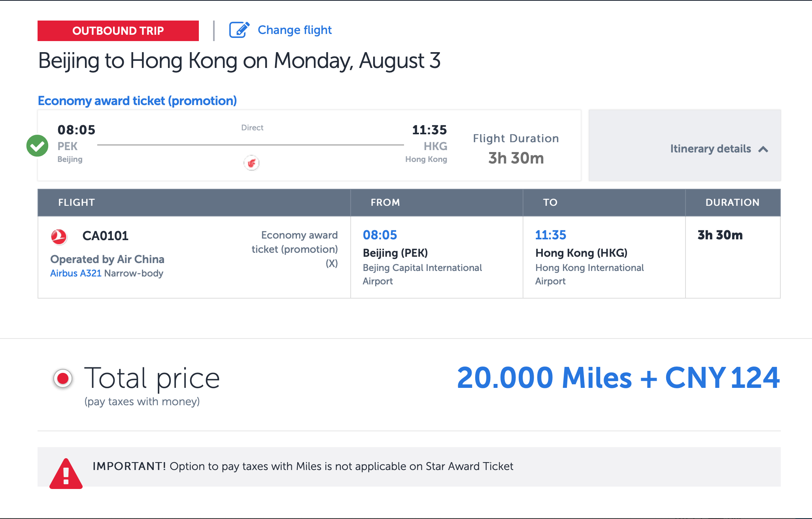Select the FLIGHT column header
The width and height of the screenshot is (812, 519).
tap(76, 203)
